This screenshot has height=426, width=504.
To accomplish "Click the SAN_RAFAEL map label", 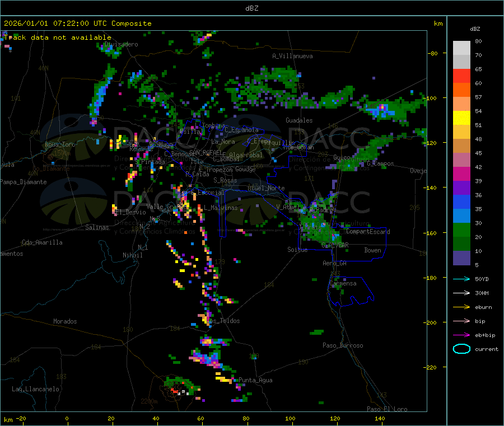I will click(206, 152).
